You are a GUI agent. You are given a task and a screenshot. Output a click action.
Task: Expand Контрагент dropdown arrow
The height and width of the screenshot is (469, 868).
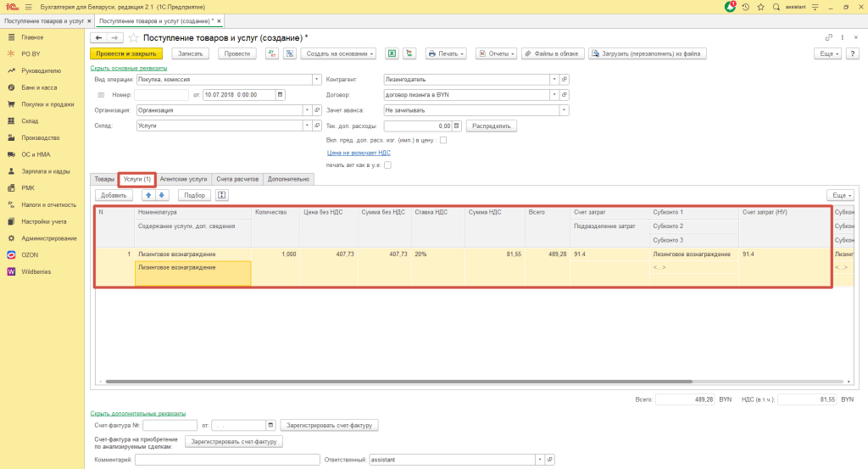coord(554,79)
